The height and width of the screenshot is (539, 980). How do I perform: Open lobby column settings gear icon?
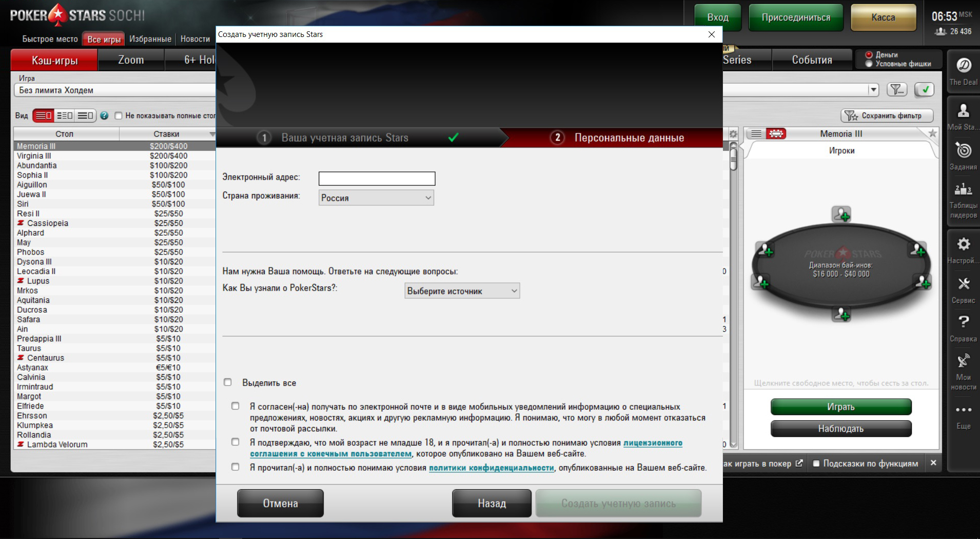coord(733,134)
